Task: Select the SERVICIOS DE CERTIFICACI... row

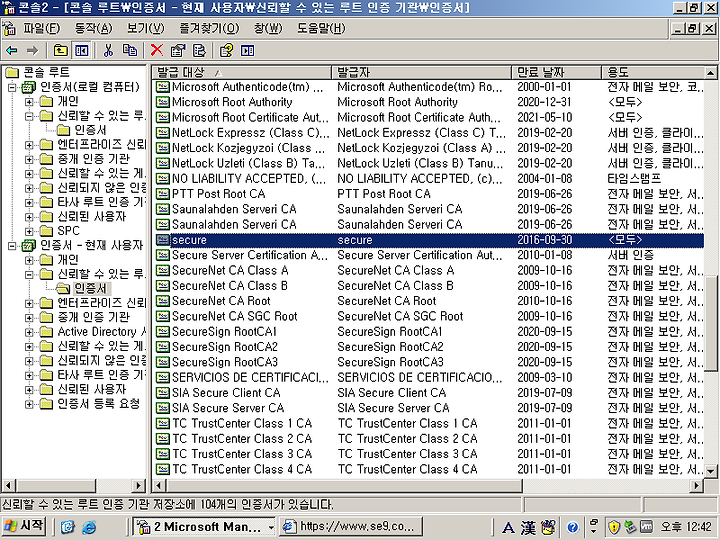Action: [x=429, y=377]
